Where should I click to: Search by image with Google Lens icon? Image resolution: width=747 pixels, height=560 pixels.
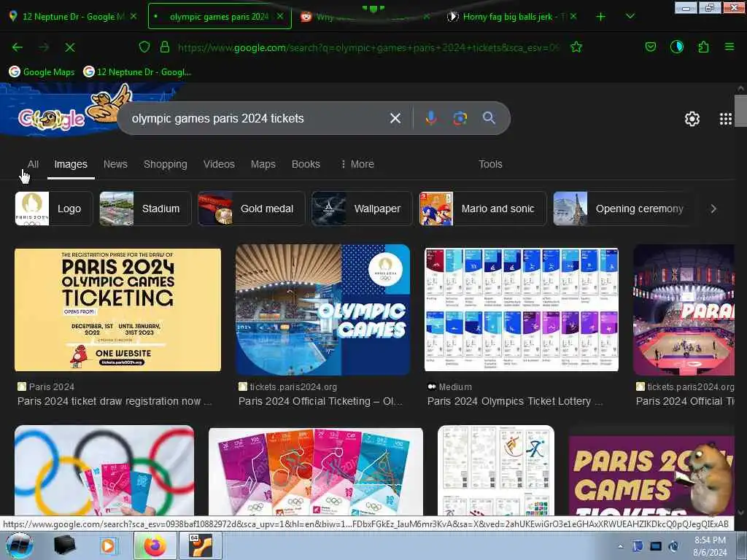pyautogui.click(x=460, y=118)
